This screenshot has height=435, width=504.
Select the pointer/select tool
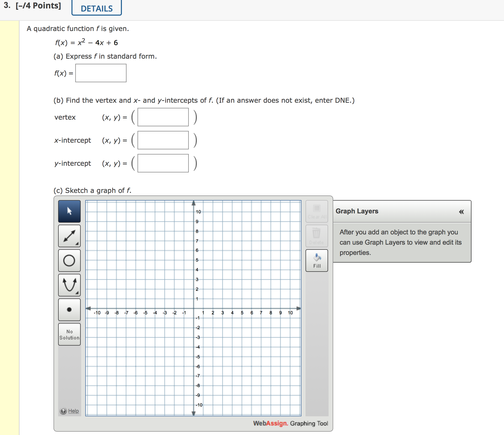click(x=69, y=211)
